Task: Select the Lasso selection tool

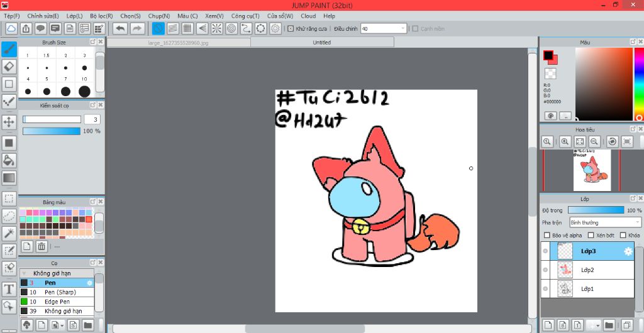Action: (x=9, y=216)
